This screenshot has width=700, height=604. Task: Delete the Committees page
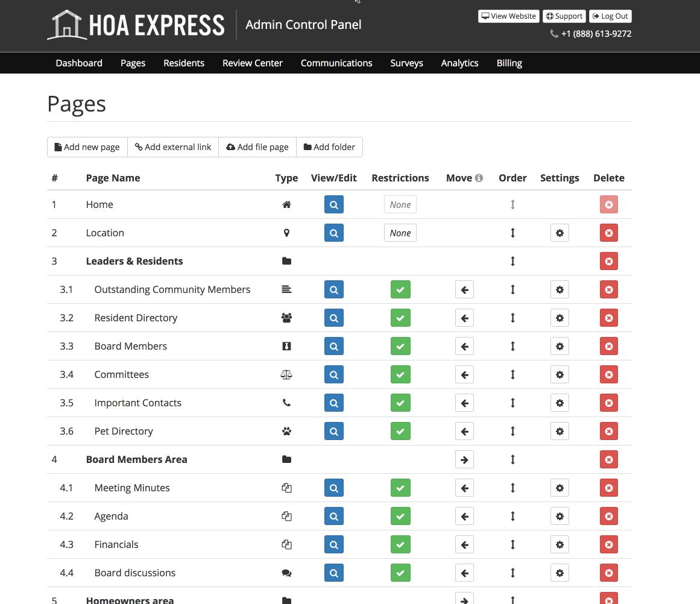[608, 374]
